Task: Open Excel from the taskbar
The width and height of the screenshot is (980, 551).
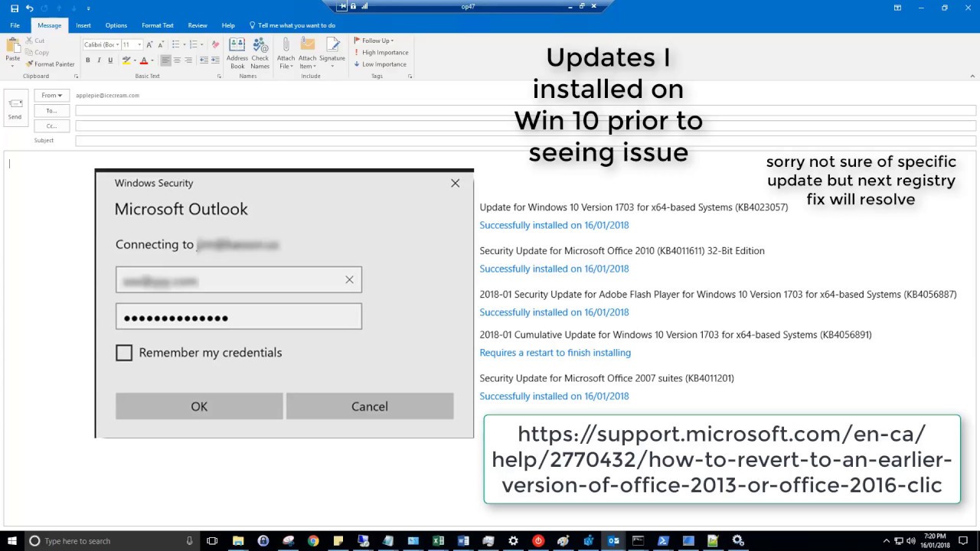Action: (438, 541)
